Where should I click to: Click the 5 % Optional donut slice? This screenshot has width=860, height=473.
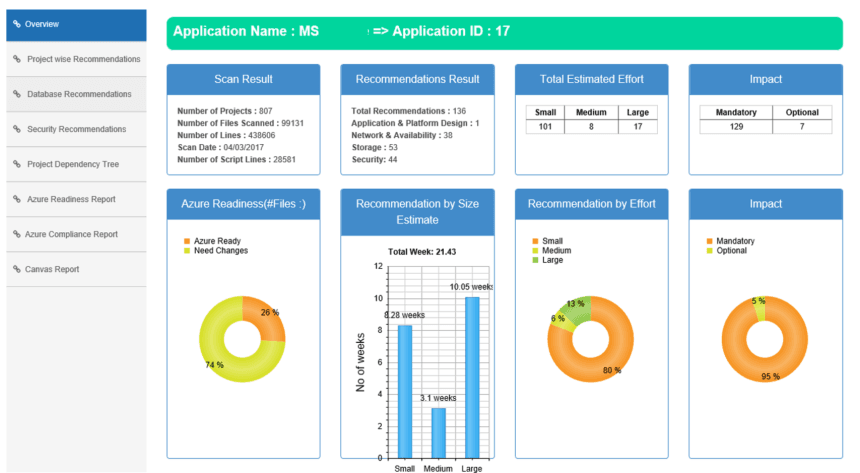[x=759, y=309]
